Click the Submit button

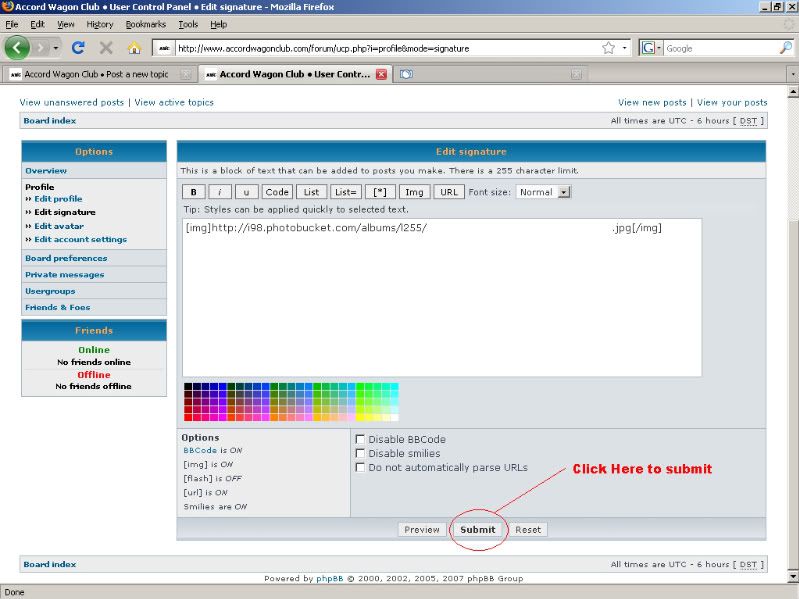(478, 530)
